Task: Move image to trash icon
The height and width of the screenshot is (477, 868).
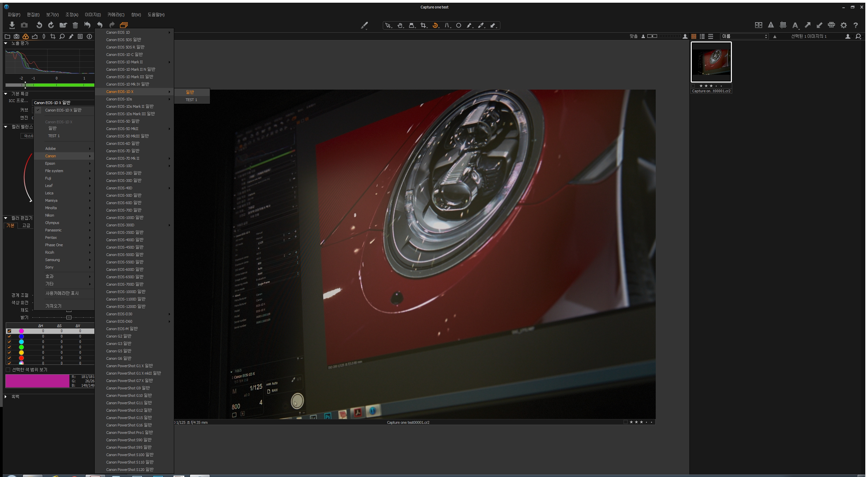Action: [75, 25]
